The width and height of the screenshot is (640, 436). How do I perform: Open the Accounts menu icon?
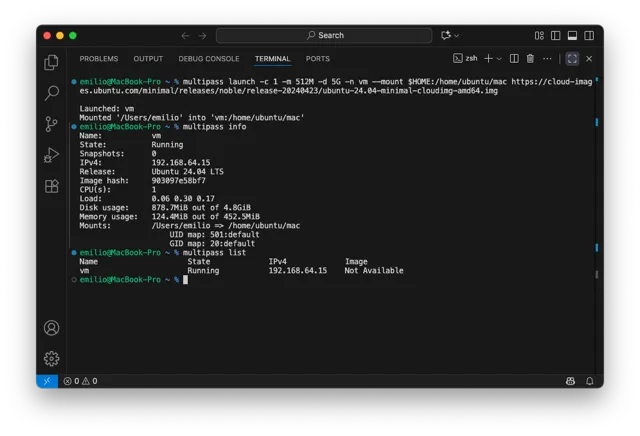[52, 328]
